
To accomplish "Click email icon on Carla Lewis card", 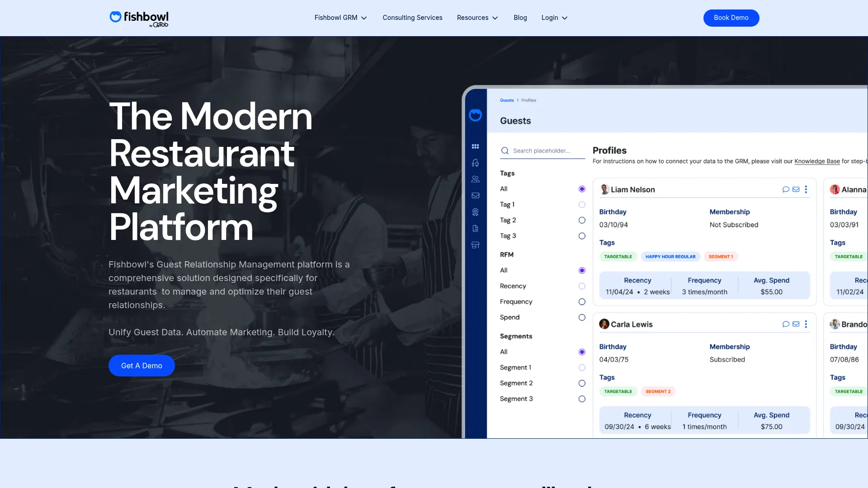I will pos(796,324).
